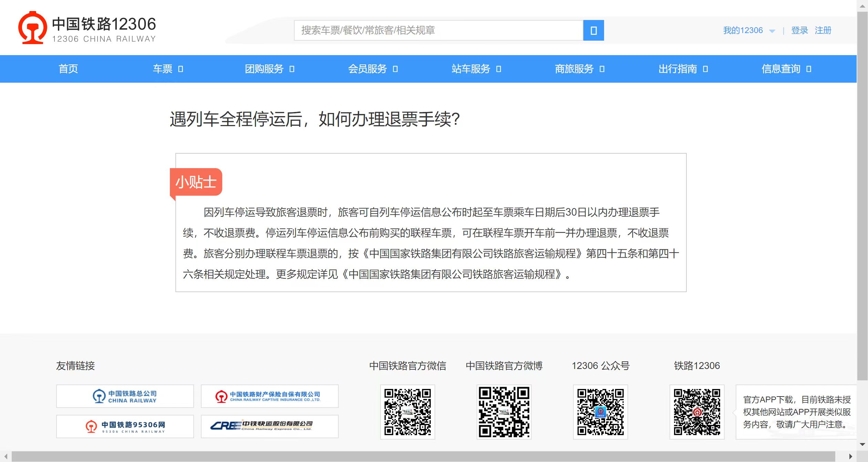Viewport: 868px width, 462px height.
Task: Open the CRE China Railway Express link
Action: [x=269, y=427]
